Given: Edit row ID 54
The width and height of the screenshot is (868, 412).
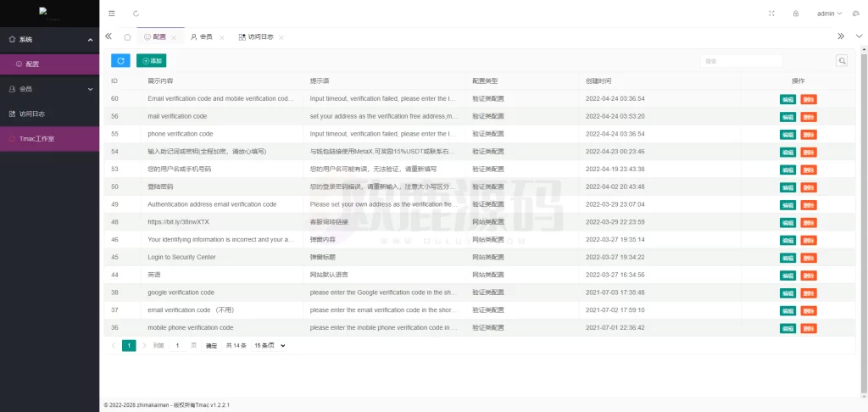Looking at the screenshot, I should [787, 153].
